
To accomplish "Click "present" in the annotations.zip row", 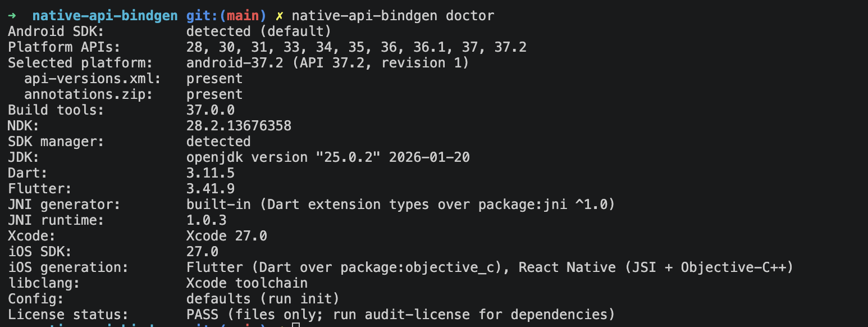I will tap(214, 94).
